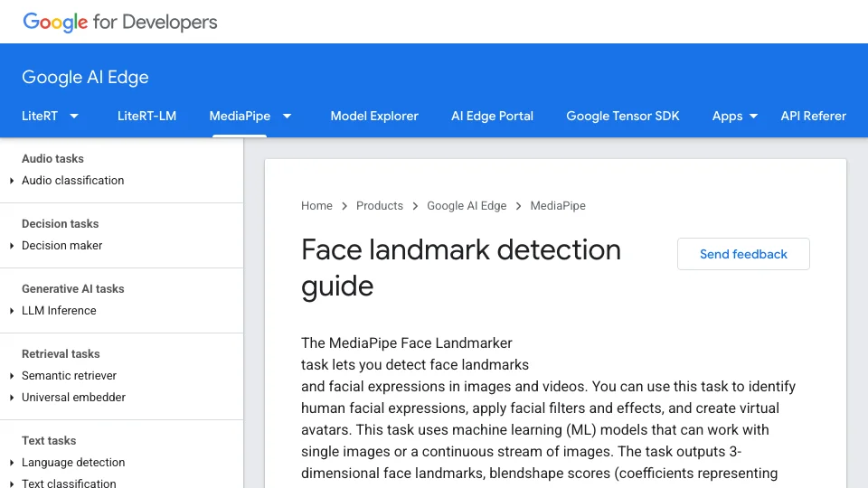This screenshot has height=488, width=868.
Task: Open the API Reference tab
Action: coord(814,117)
